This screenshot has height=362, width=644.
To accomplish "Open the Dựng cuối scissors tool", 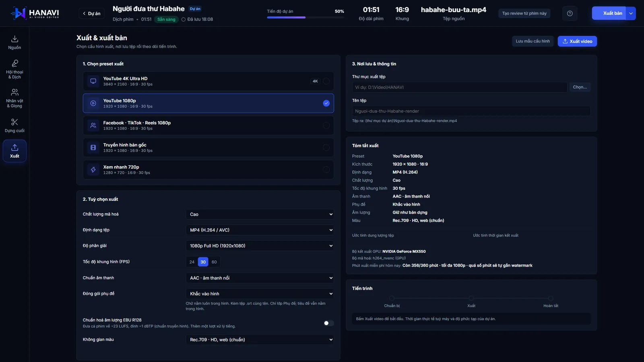I will [x=14, y=125].
